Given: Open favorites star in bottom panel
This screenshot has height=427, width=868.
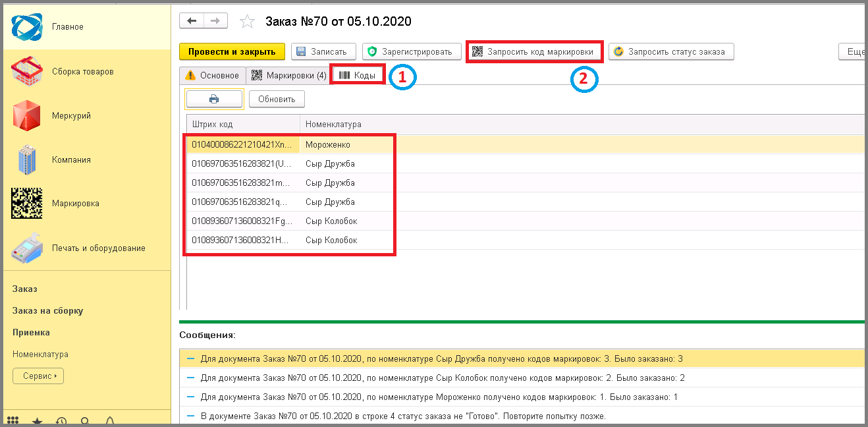Looking at the screenshot, I should click(37, 421).
